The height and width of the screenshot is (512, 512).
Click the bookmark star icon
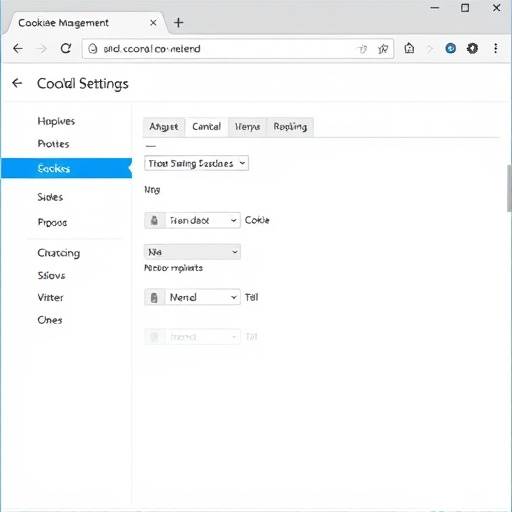tap(383, 49)
